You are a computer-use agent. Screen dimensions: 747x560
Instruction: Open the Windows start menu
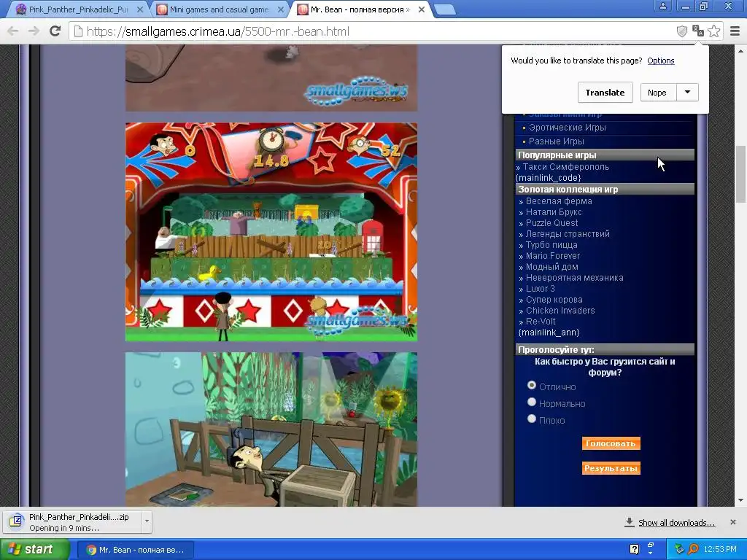pyautogui.click(x=34, y=550)
